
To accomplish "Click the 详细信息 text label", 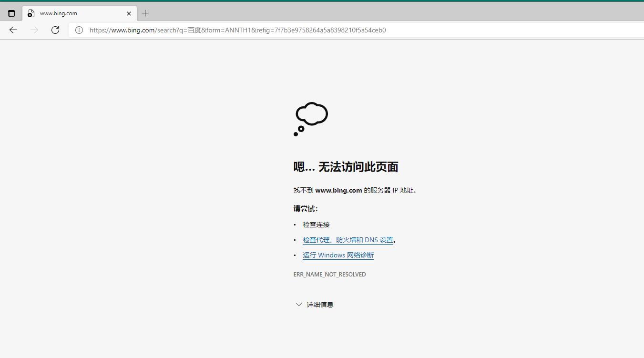I will click(x=320, y=304).
